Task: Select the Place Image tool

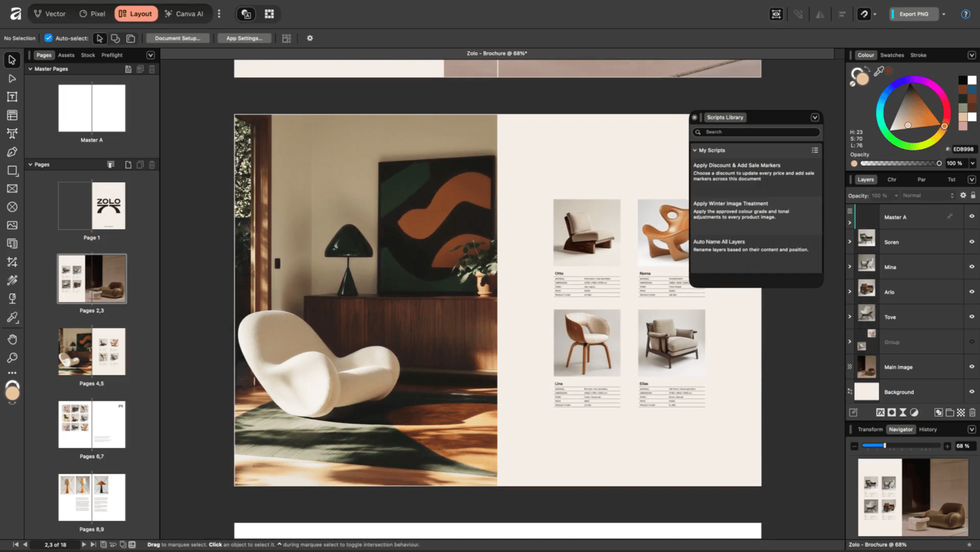Action: pyautogui.click(x=12, y=225)
